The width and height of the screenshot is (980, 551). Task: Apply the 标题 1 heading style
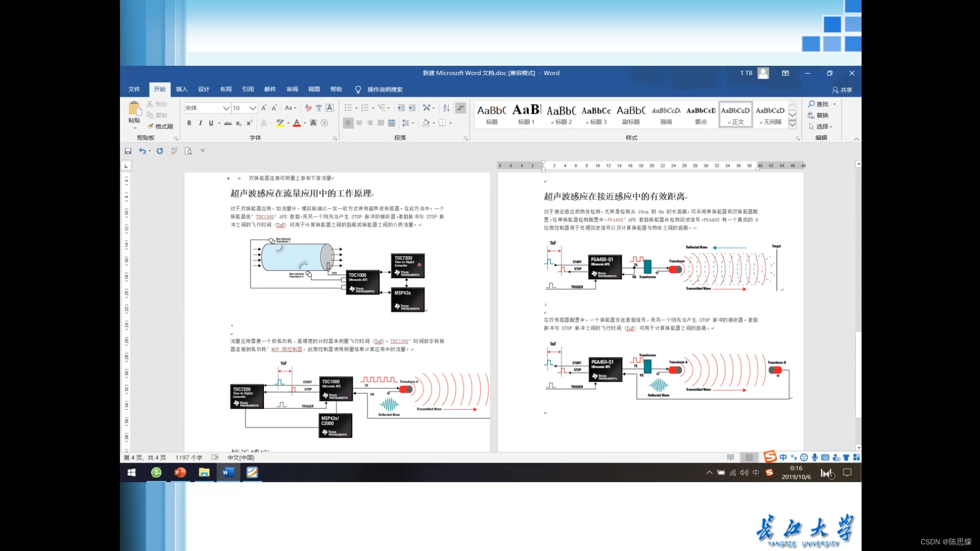tap(526, 114)
